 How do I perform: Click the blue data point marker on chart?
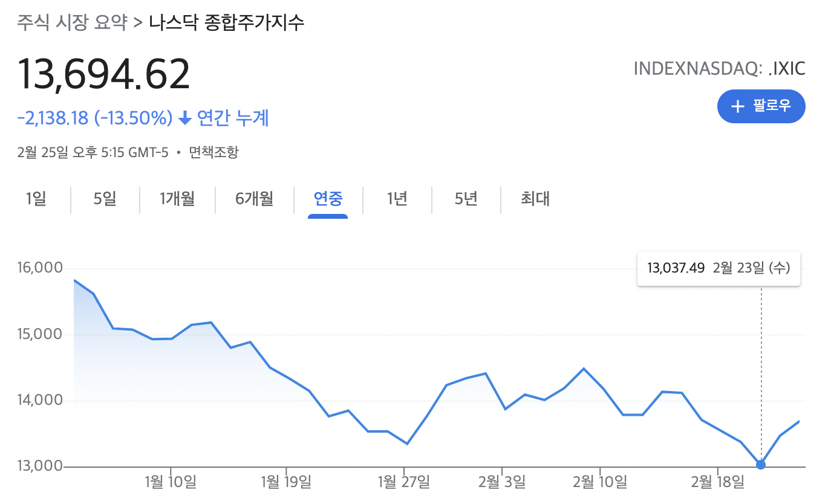tap(761, 465)
